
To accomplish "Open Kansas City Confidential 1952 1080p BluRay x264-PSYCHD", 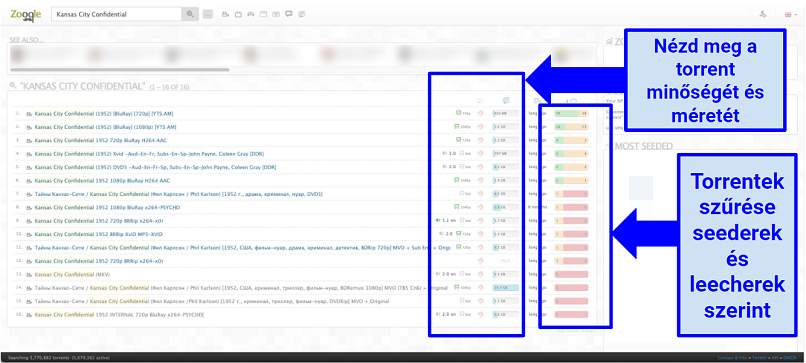I will point(107,207).
